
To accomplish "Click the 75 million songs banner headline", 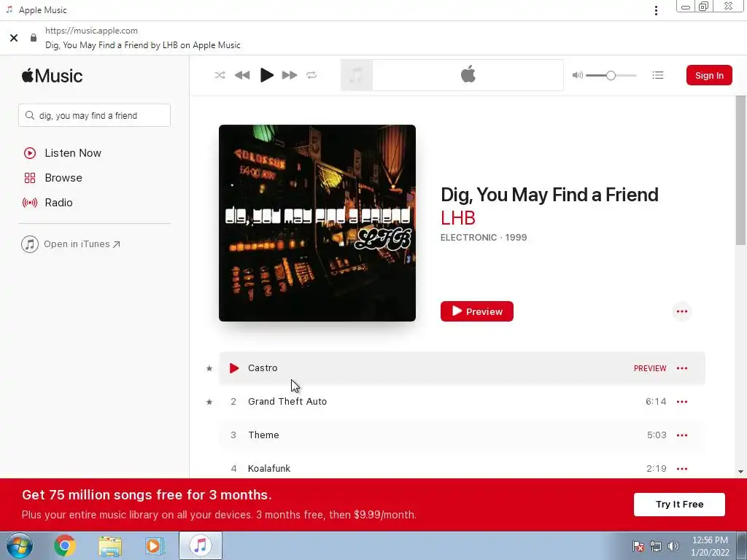I will 147,495.
